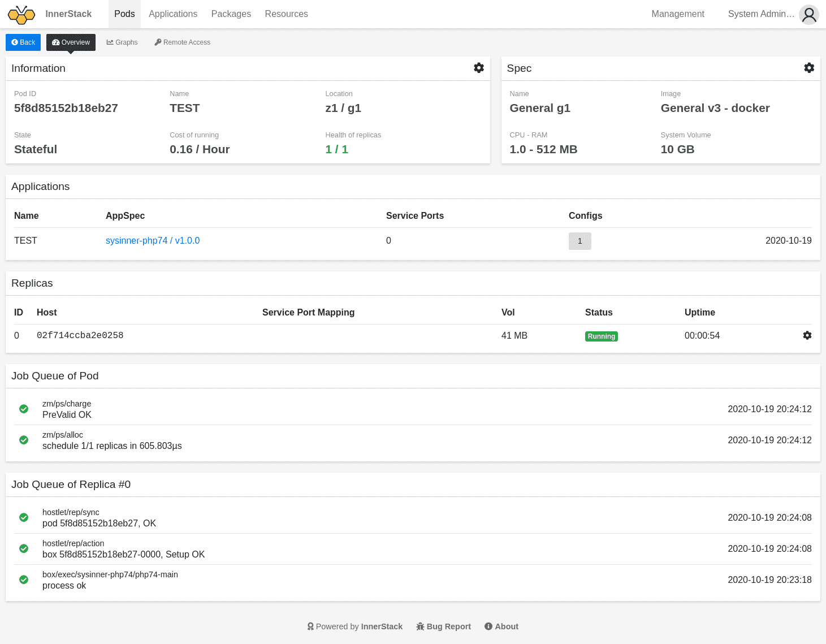The width and height of the screenshot is (826, 644).
Task: Click green check icon beside box/exec/sysinner-php74
Action: [24, 580]
